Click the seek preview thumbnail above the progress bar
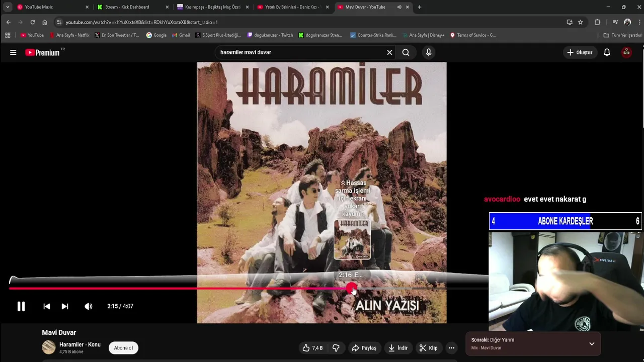644x362 pixels. coord(352,240)
